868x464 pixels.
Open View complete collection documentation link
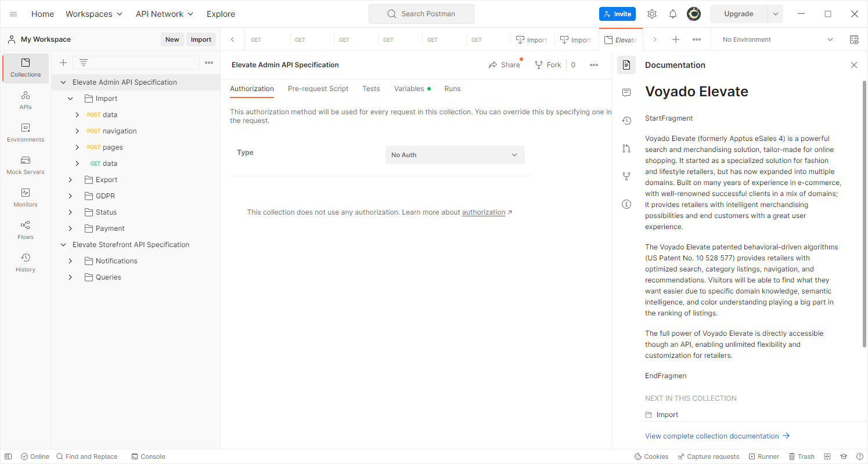[x=717, y=436]
